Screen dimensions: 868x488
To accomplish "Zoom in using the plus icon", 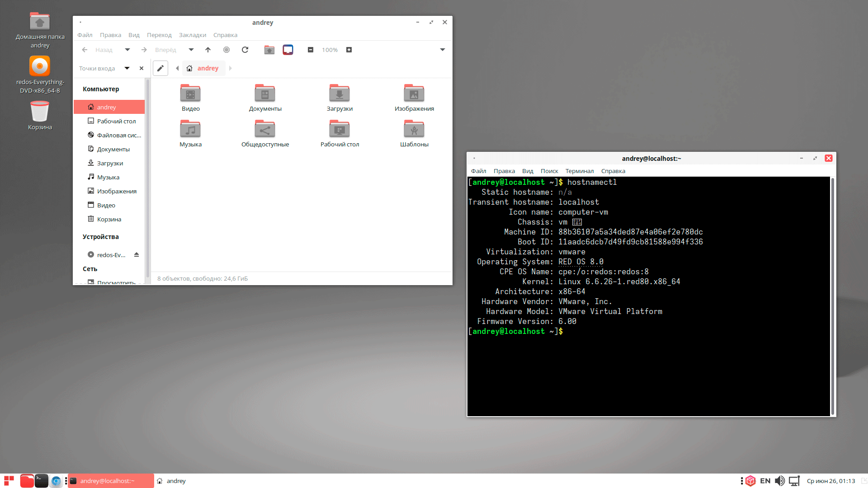I will click(349, 50).
